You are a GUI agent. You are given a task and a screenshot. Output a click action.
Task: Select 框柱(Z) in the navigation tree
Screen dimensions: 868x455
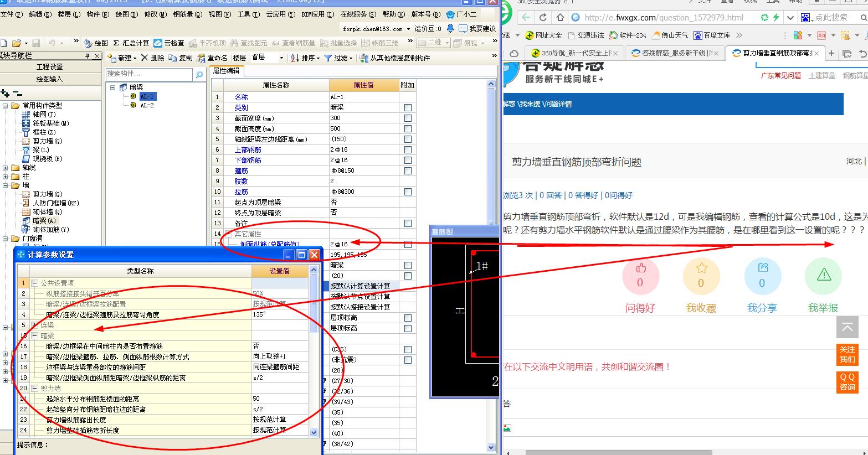tap(44, 132)
